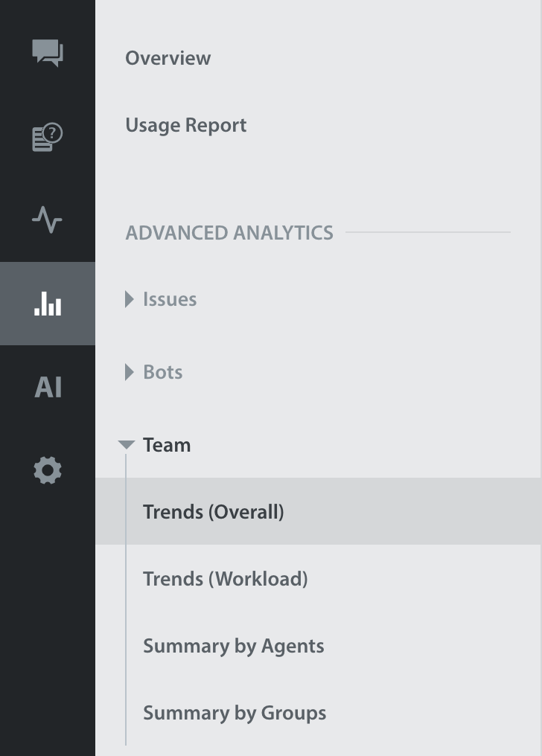
Task: Select the analytics bar chart icon
Action: pos(48,304)
